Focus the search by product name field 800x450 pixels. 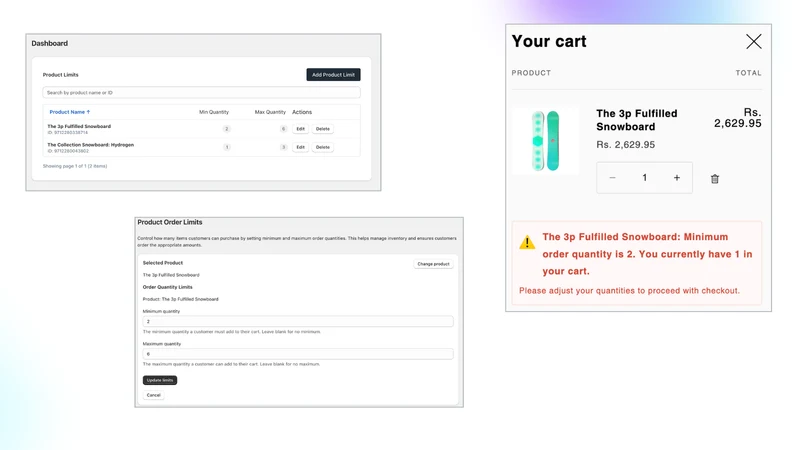pos(202,92)
